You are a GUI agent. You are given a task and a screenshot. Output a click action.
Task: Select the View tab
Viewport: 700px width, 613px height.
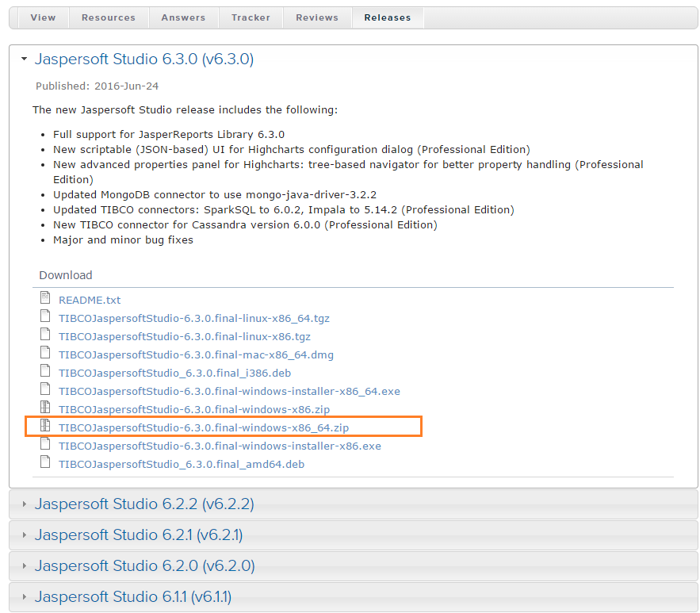(43, 17)
